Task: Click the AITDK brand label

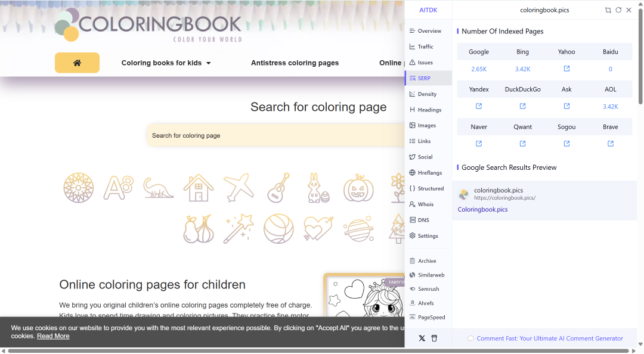Action: (x=428, y=10)
